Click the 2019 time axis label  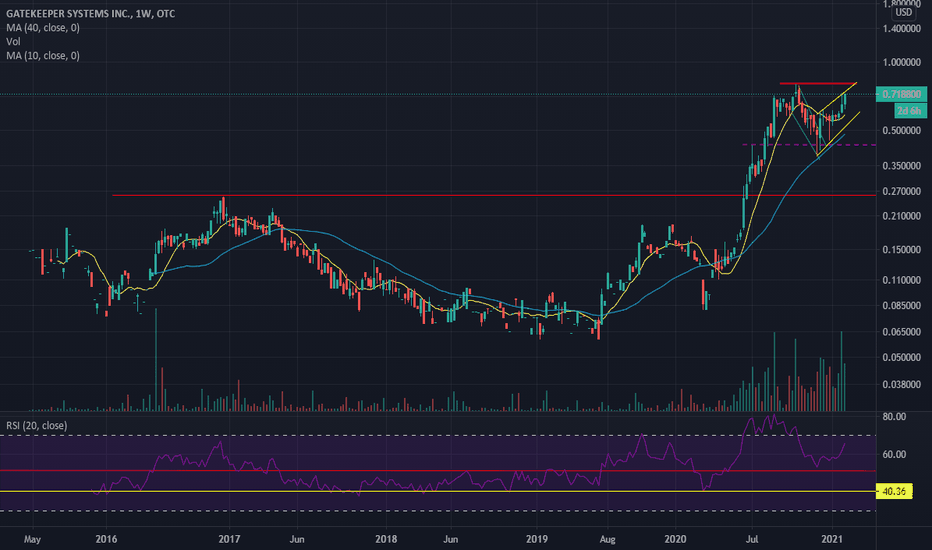point(537,539)
